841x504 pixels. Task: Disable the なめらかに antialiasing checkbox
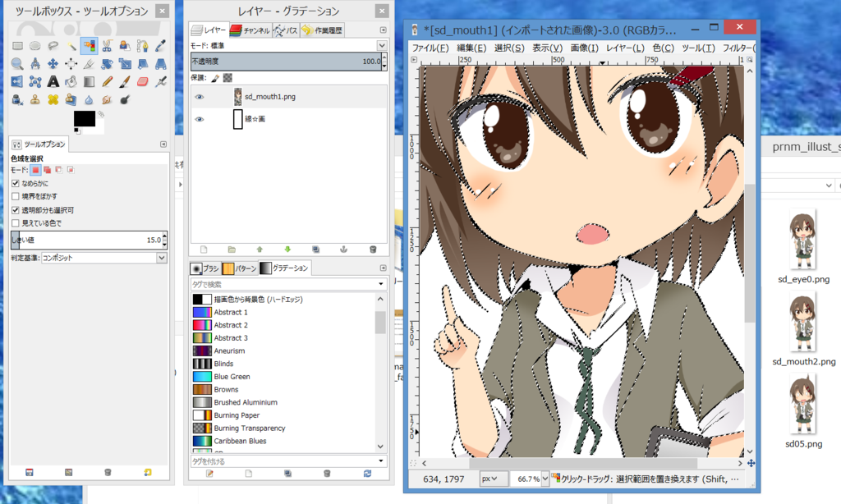(15, 183)
